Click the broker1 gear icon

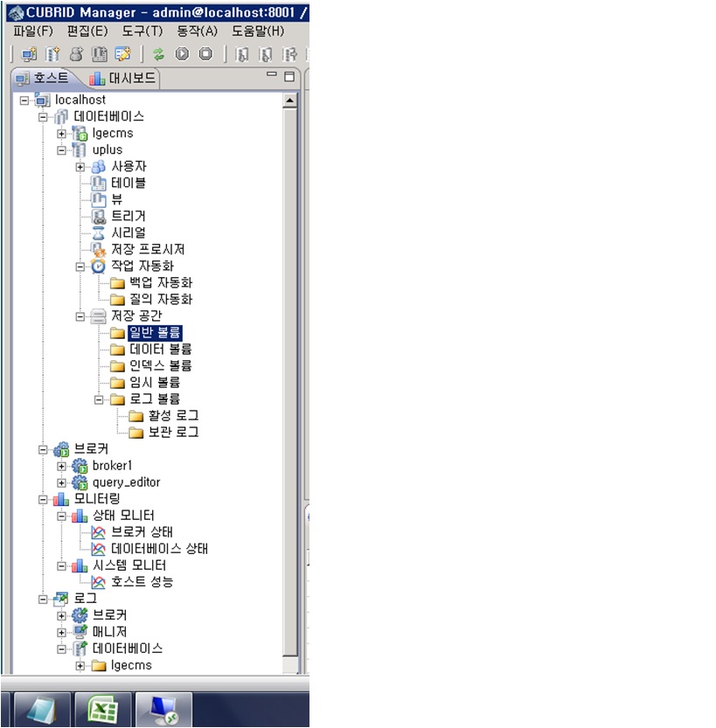point(80,466)
